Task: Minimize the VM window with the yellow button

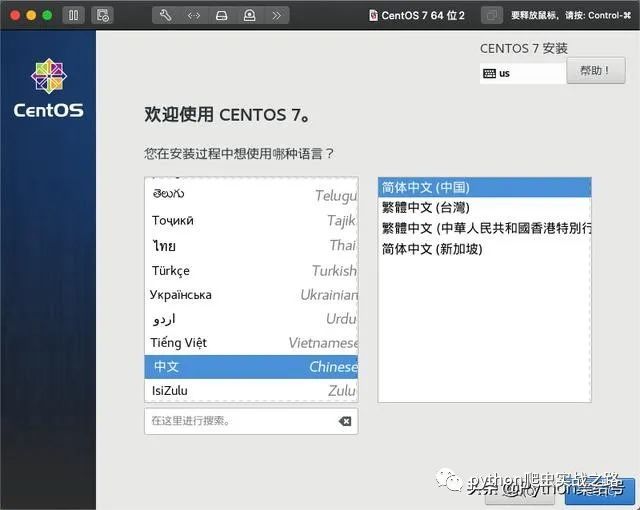Action: [31, 16]
